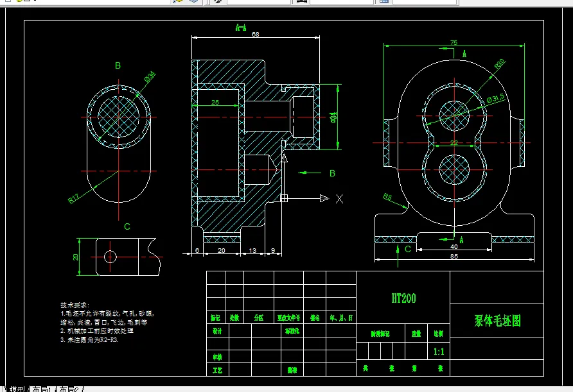This screenshot has width=573, height=392.
Task: Select the 泵体毛坯图 drawing title text
Action: pyautogui.click(x=497, y=320)
